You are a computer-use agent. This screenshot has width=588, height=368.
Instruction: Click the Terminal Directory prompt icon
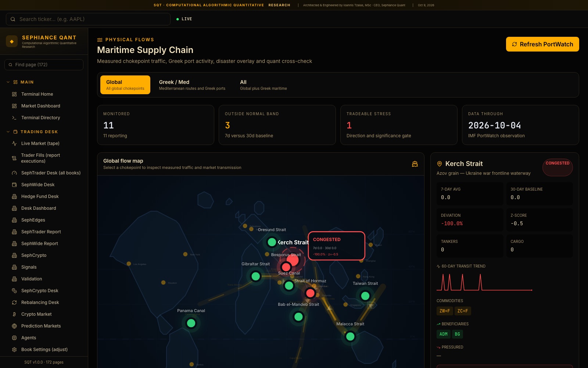pos(14,118)
